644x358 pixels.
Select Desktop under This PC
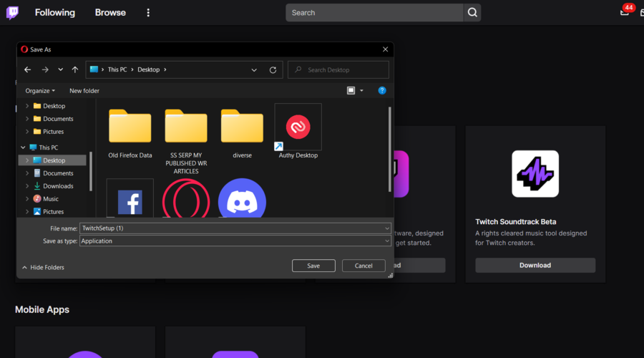[x=52, y=160]
